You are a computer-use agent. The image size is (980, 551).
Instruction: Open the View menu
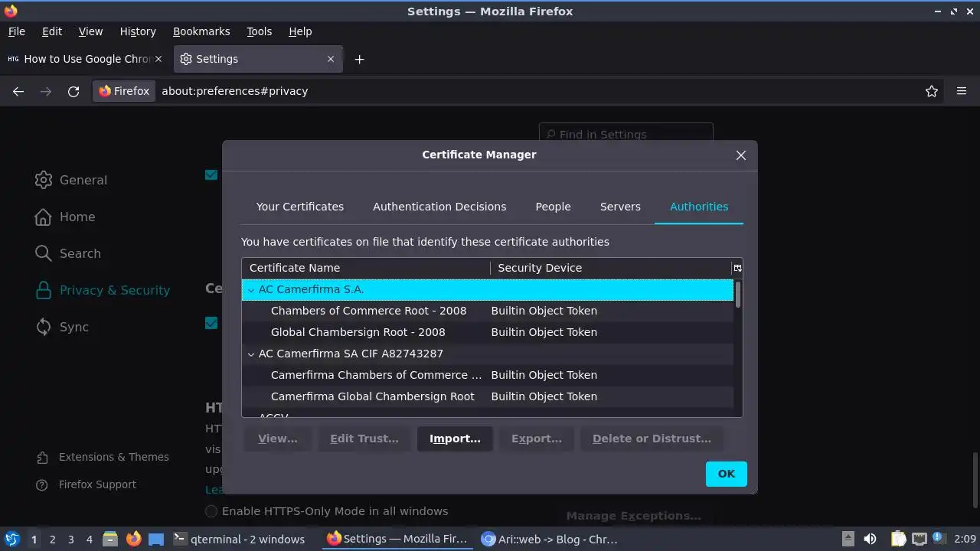coord(90,31)
